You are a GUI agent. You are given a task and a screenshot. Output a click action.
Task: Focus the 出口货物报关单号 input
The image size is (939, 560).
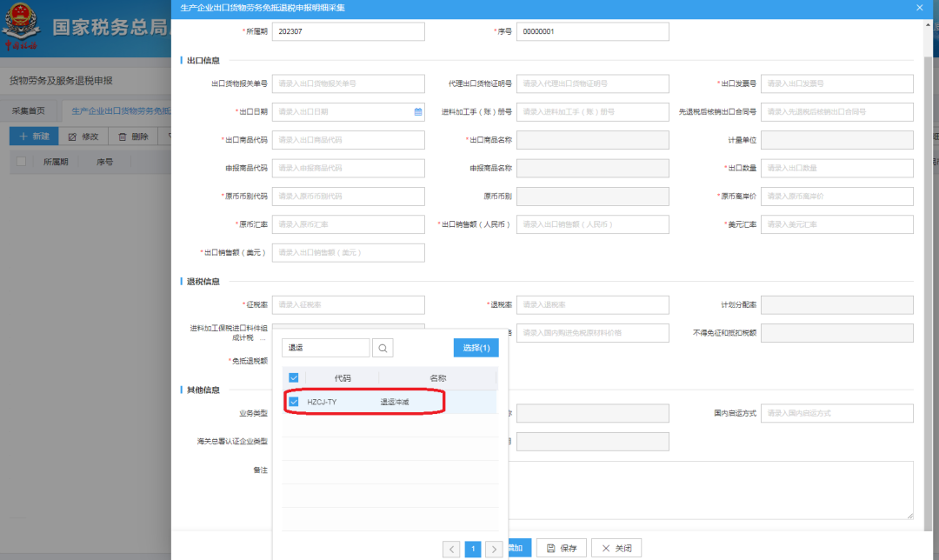pyautogui.click(x=349, y=83)
